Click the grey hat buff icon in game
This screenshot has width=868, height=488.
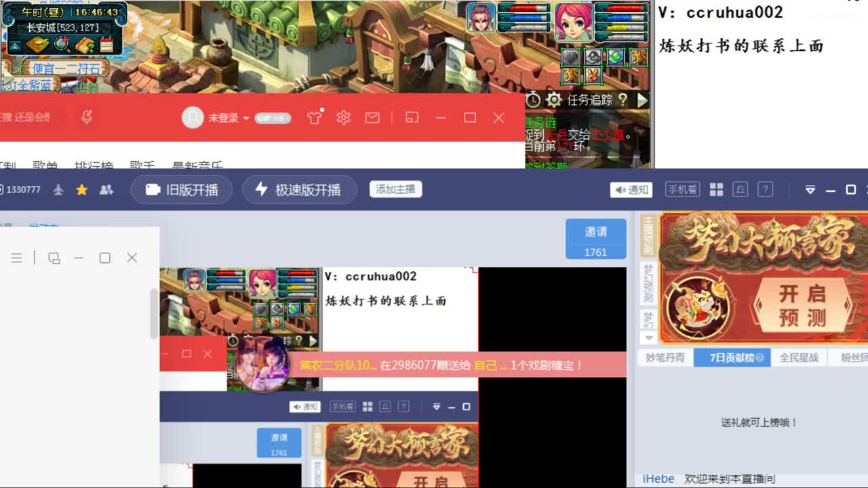[593, 58]
